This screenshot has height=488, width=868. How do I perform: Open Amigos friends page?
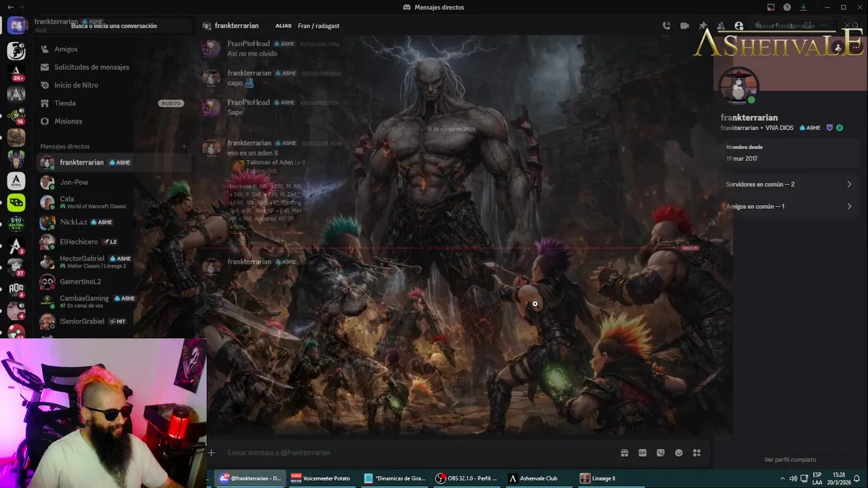click(x=114, y=49)
